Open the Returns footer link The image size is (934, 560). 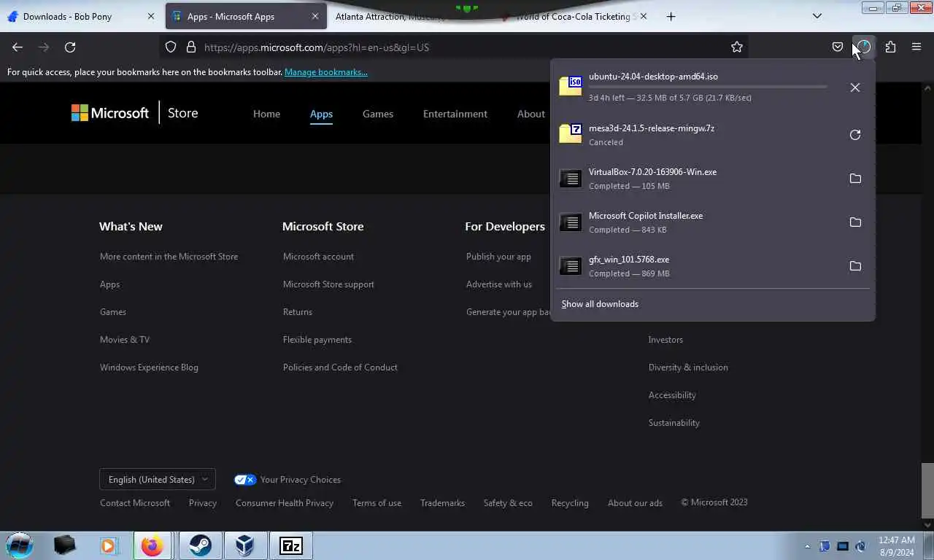(x=298, y=312)
